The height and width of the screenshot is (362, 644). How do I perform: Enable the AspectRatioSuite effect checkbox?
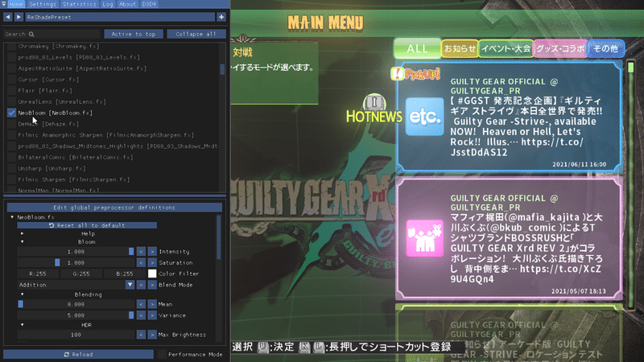pos(11,68)
